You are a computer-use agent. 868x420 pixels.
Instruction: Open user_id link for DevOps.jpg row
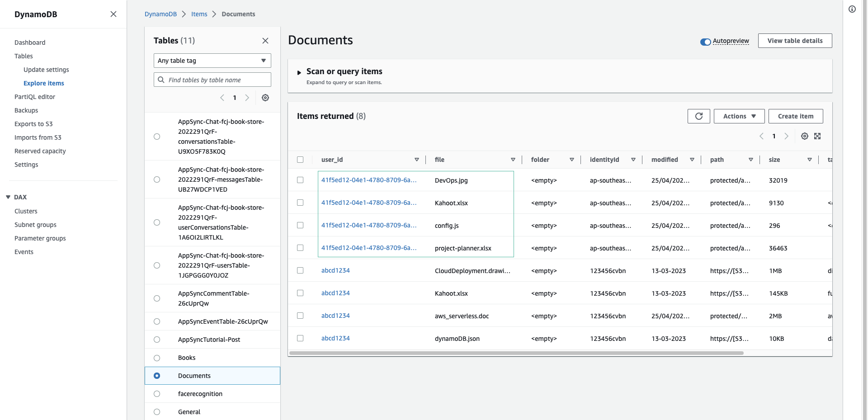(x=369, y=180)
